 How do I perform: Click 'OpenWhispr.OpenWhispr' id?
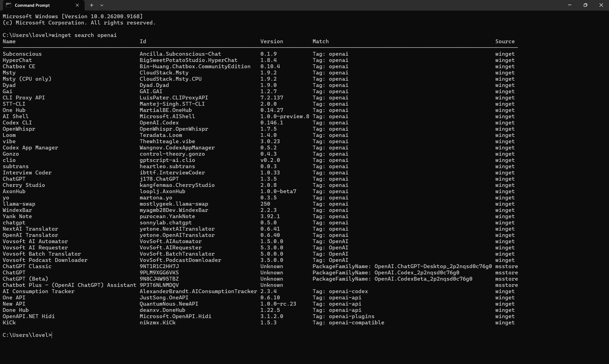click(174, 129)
